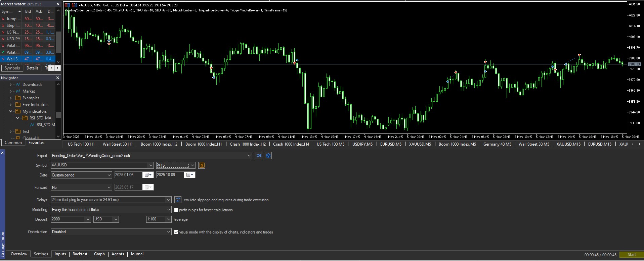
Task: Sort Market Watch by Bid column
Action: [x=28, y=11]
